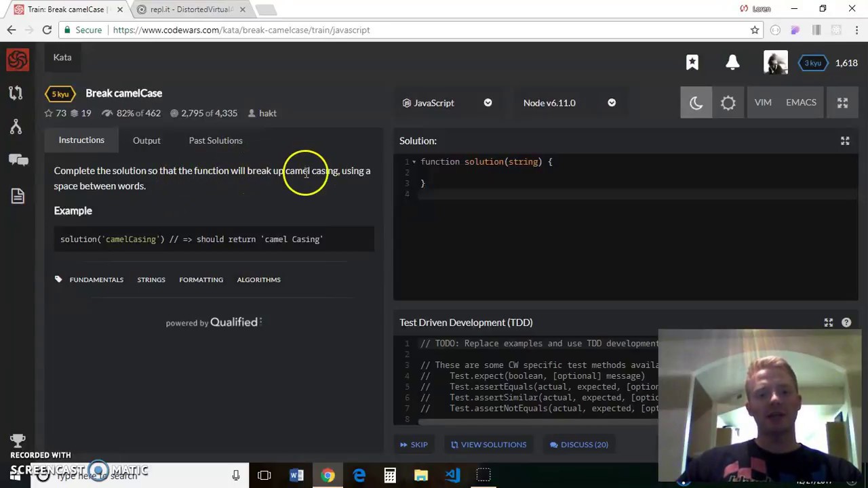Image resolution: width=868 pixels, height=488 pixels.
Task: Go back in the browser
Action: tap(12, 30)
